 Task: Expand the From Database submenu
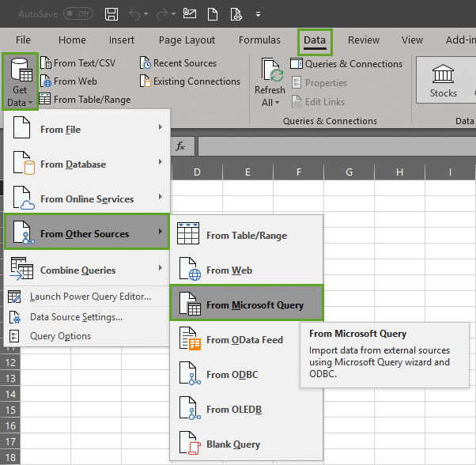point(87,163)
